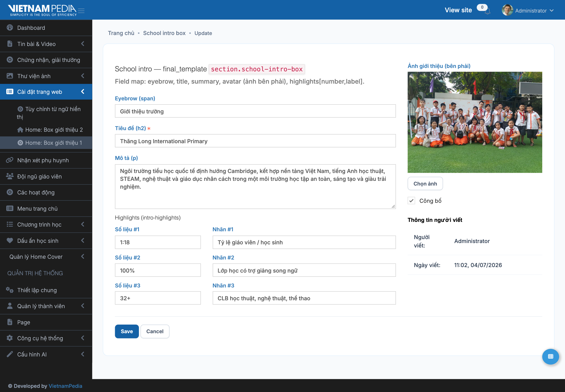Image resolution: width=565 pixels, height=392 pixels.
Task: Focus the Tiêu đề (h2) input field
Action: click(x=255, y=141)
